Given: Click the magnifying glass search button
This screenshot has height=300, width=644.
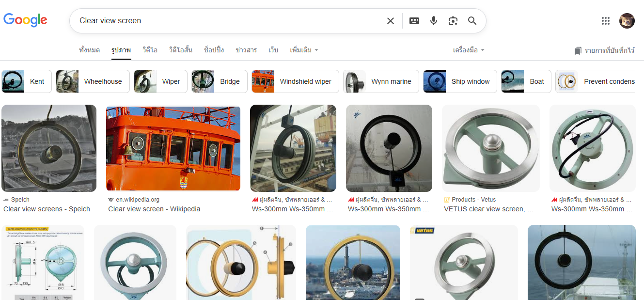Looking at the screenshot, I should point(472,21).
